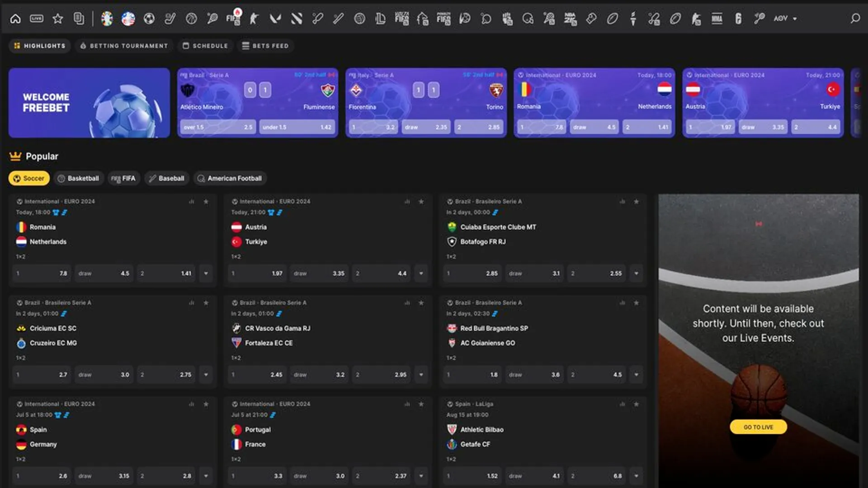Select the League of Legends icon
Screen dimensions: 868x488
tap(381, 19)
